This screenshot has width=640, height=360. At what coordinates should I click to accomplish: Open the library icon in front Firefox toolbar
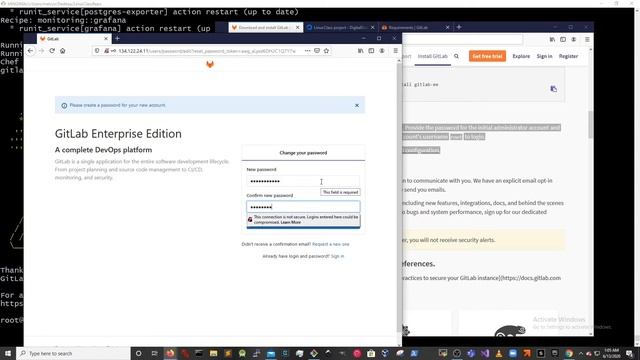pyautogui.click(x=360, y=51)
